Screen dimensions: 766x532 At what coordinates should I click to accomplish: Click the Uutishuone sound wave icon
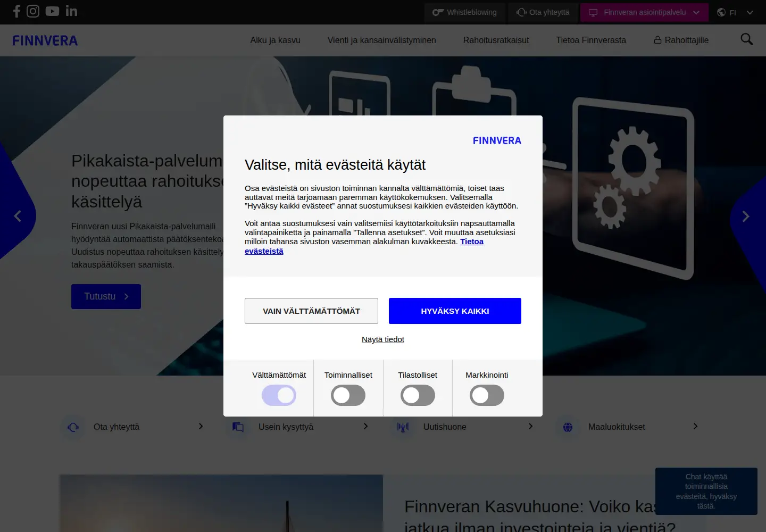tap(403, 427)
